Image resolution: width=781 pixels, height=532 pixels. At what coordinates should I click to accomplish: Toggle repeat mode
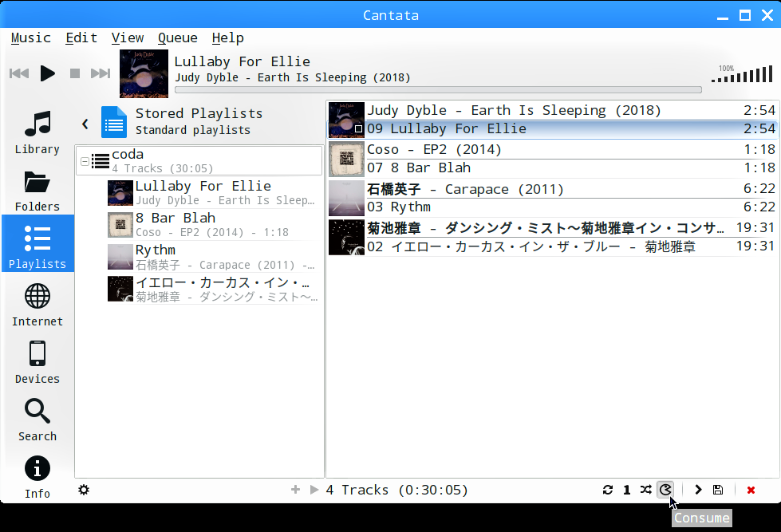608,490
